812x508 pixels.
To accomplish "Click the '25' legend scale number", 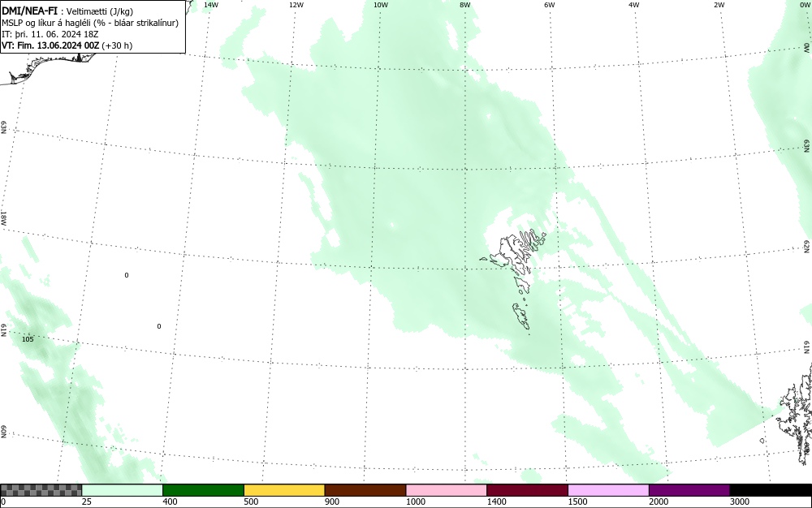I will coord(87,502).
